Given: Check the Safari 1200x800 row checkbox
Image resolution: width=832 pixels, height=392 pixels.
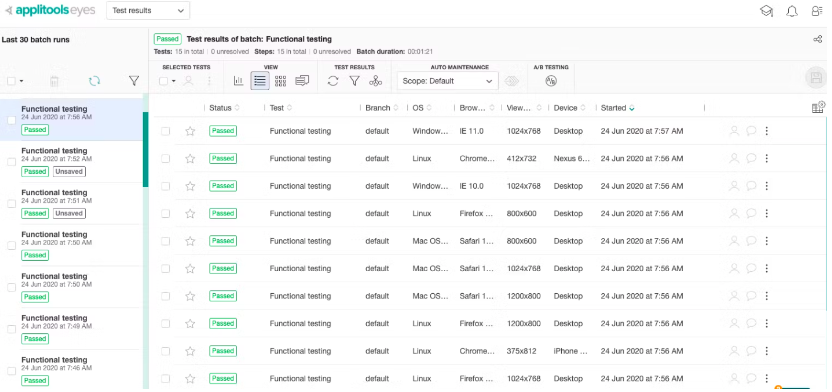Looking at the screenshot, I should click(166, 296).
